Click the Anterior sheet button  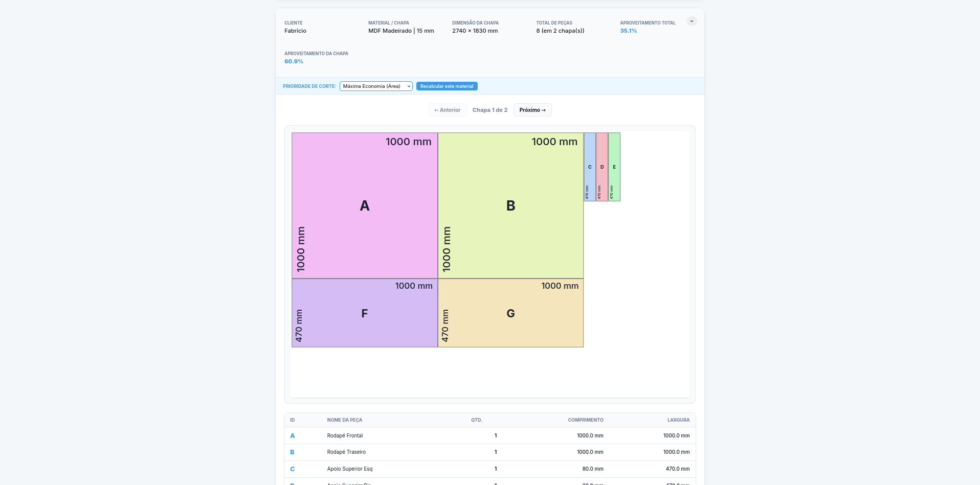point(447,110)
